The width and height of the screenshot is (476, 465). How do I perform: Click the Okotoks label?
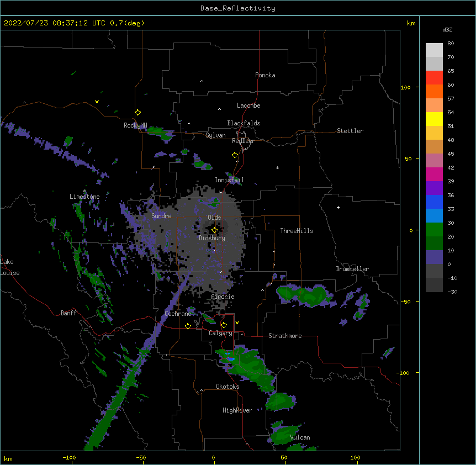[x=228, y=387]
